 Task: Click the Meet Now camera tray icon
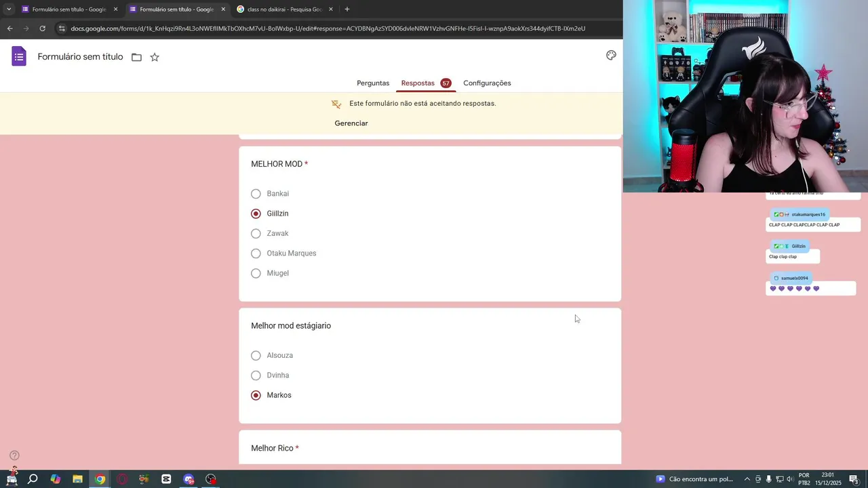pyautogui.click(x=758, y=479)
